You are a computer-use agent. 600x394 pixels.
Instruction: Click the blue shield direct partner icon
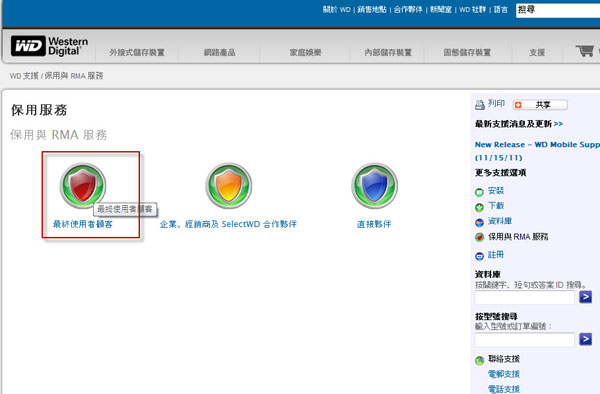click(x=375, y=186)
